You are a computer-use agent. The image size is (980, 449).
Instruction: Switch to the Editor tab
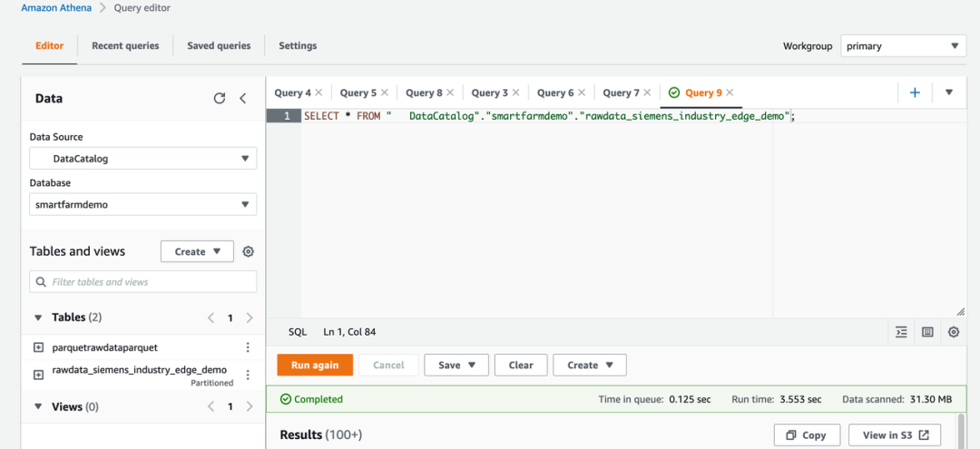point(49,45)
